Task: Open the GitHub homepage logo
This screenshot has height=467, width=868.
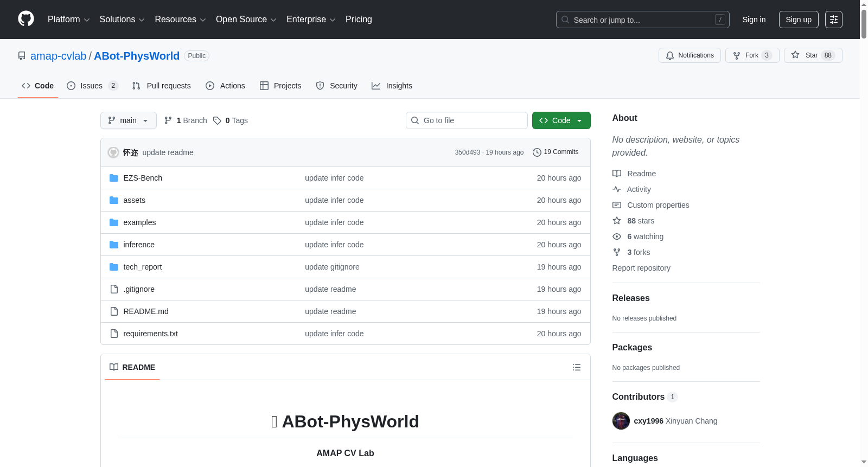Action: (x=26, y=19)
